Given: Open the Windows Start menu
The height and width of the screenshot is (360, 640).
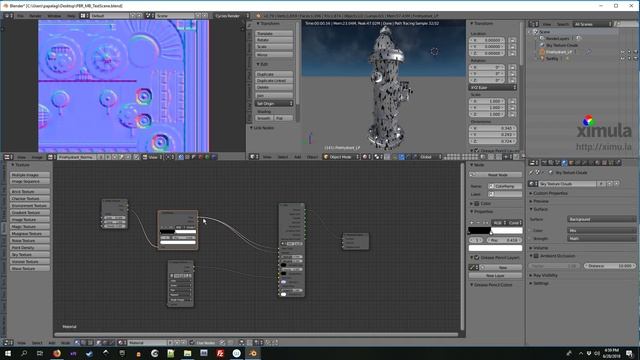Looking at the screenshot, I should click(7, 353).
